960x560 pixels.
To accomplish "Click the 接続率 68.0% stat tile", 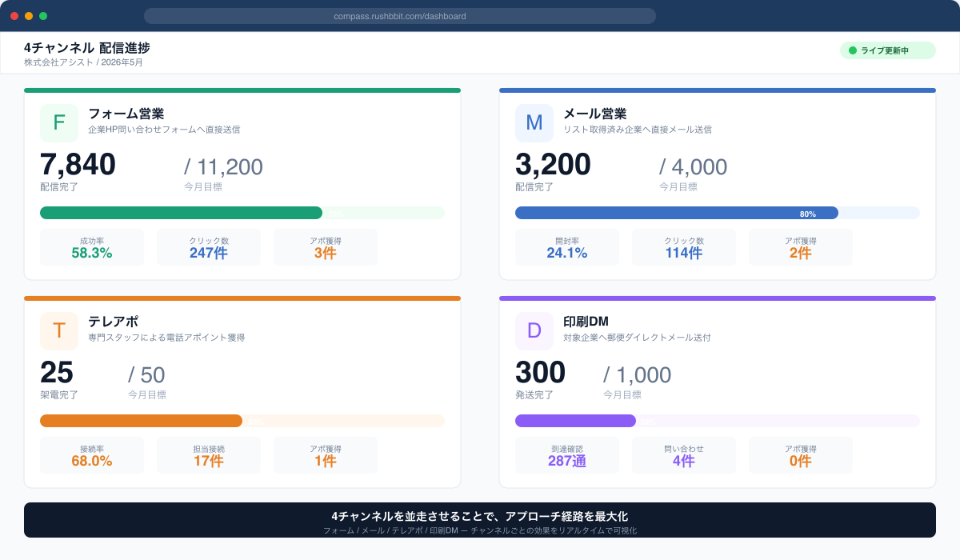I will tap(92, 455).
